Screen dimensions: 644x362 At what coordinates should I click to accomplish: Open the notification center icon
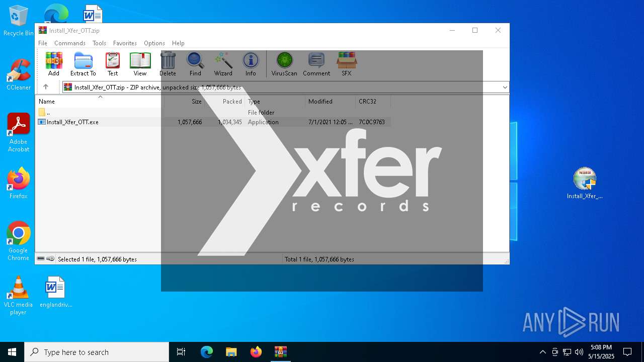coord(627,352)
